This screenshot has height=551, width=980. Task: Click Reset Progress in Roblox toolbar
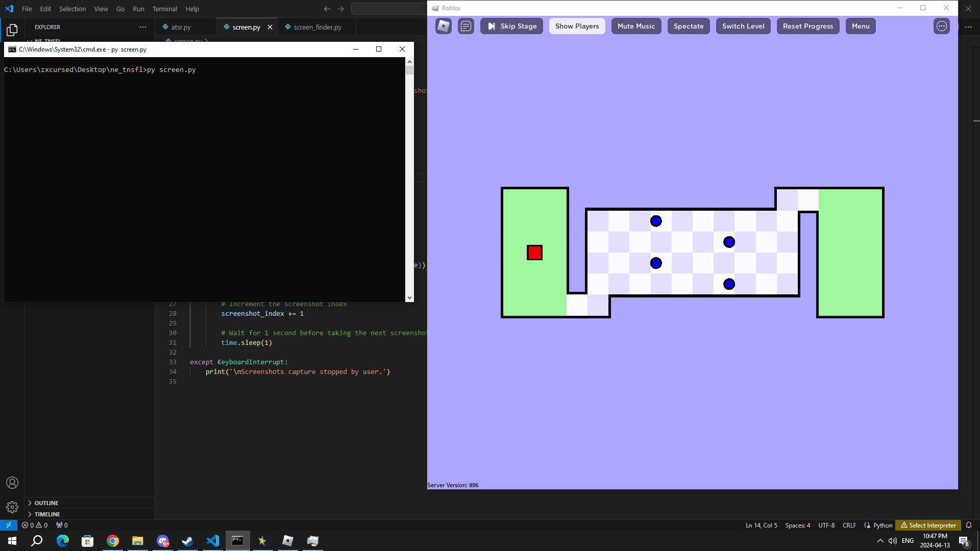pyautogui.click(x=807, y=26)
